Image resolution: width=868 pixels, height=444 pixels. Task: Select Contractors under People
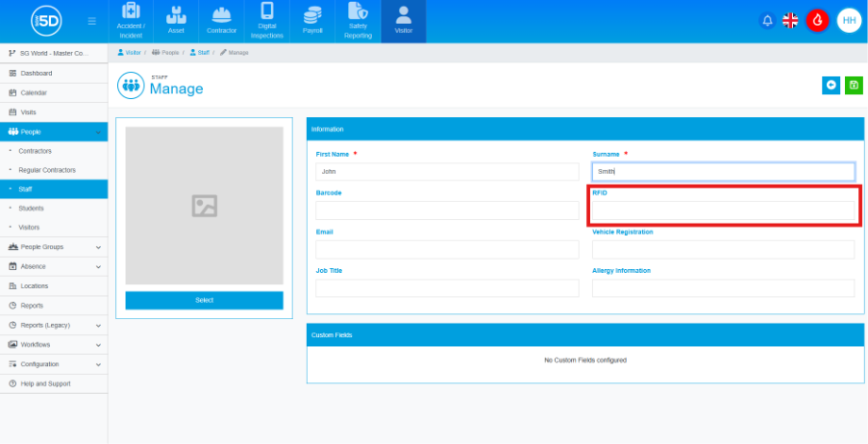click(x=54, y=151)
